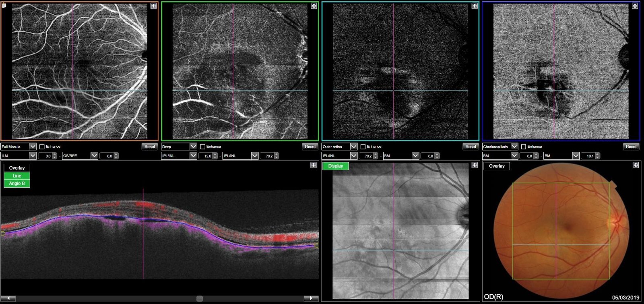Enable Enhance for the Full Macula slab
Viewport: 644px width, 304px height.
point(42,147)
